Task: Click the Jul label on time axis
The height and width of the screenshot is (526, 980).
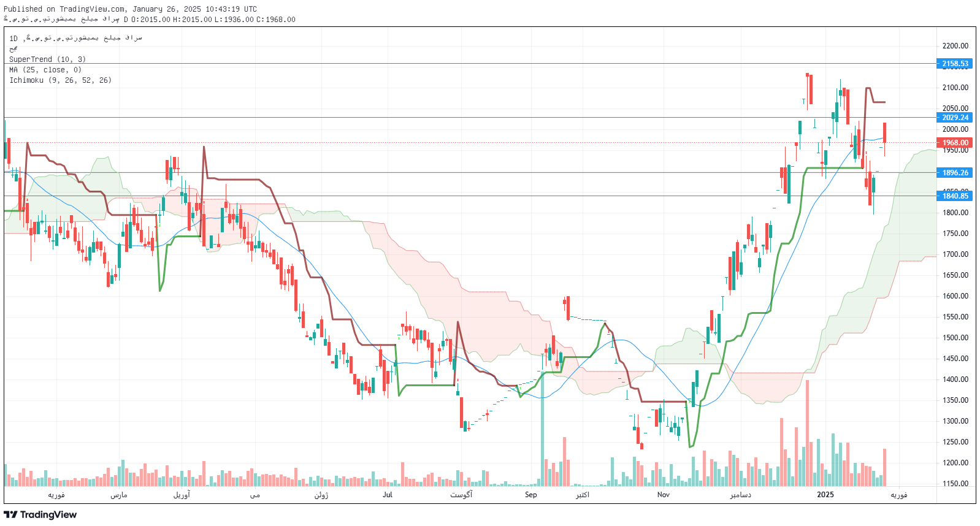Action: coord(388,495)
